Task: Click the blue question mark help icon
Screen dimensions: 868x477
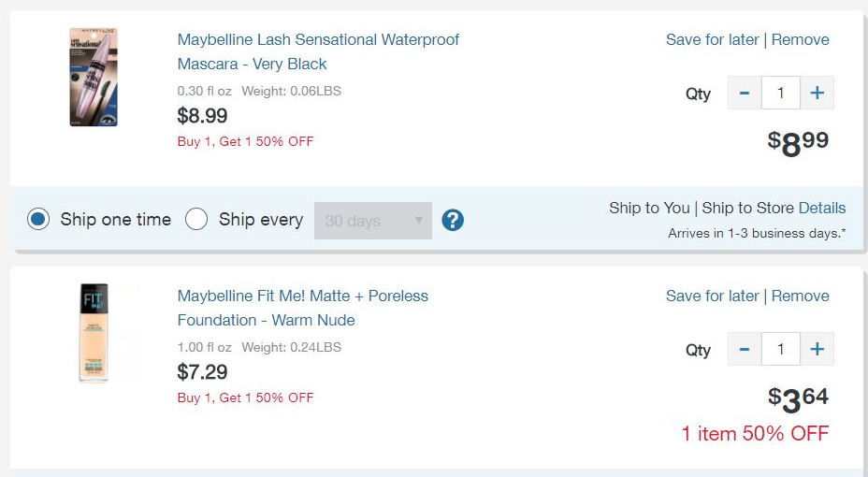Action: click(453, 221)
